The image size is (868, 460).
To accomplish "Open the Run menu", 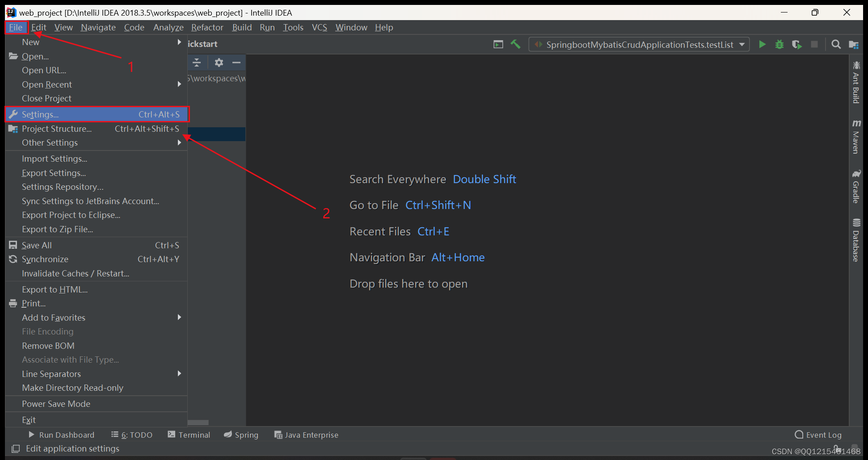I will pos(267,27).
